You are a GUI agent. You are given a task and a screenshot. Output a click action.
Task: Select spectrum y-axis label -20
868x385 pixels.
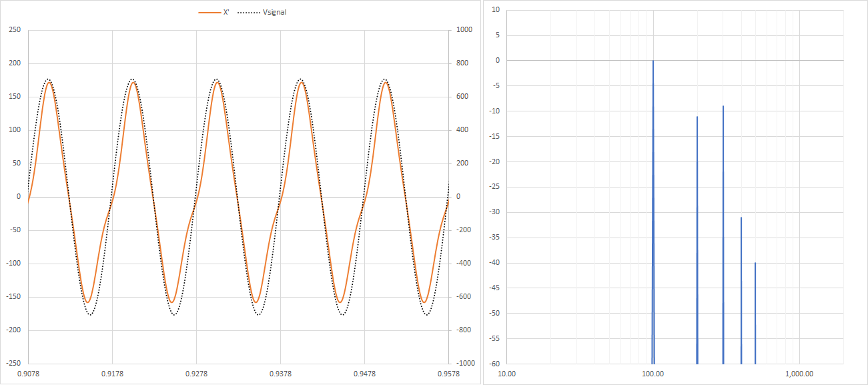click(x=494, y=161)
